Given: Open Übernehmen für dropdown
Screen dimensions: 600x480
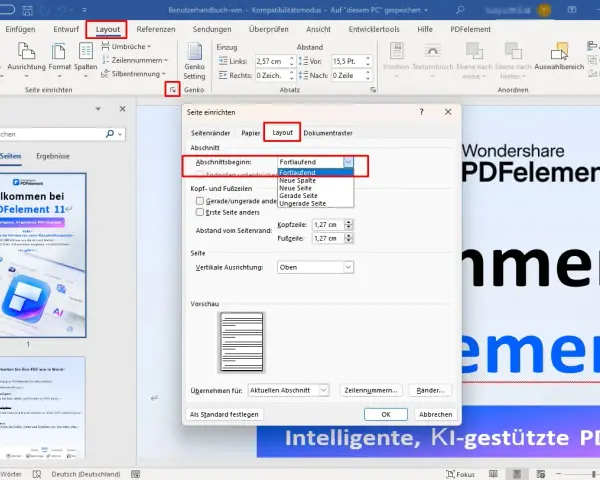Looking at the screenshot, I should (x=288, y=390).
